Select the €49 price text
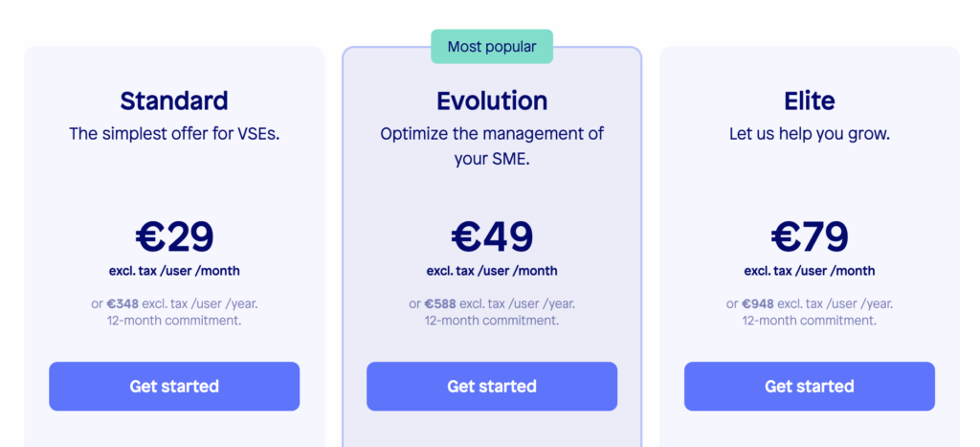This screenshot has width=980, height=447. (x=492, y=237)
